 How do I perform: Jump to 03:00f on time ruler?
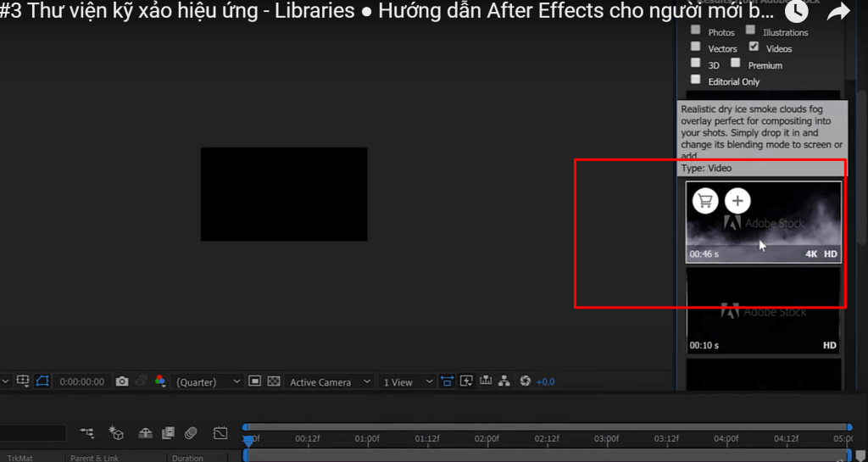point(606,439)
